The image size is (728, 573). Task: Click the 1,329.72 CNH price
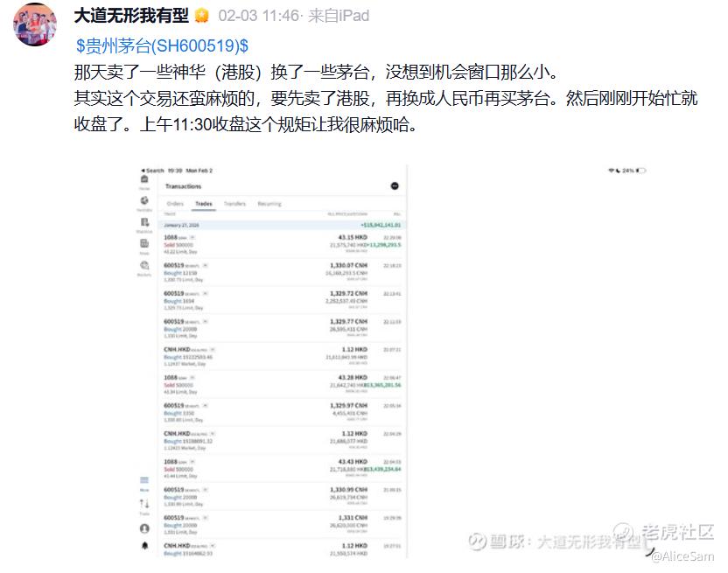[348, 294]
